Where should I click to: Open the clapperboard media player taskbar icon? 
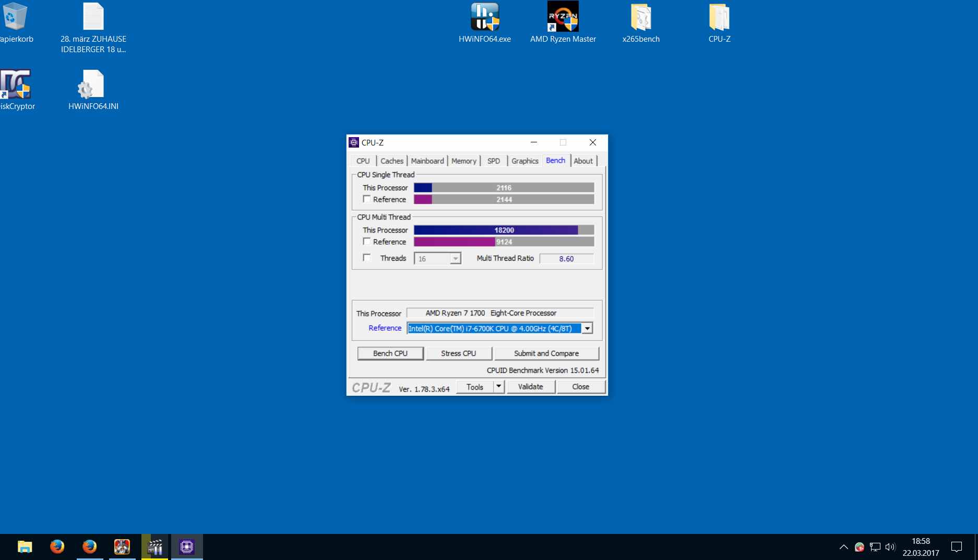[x=154, y=546]
